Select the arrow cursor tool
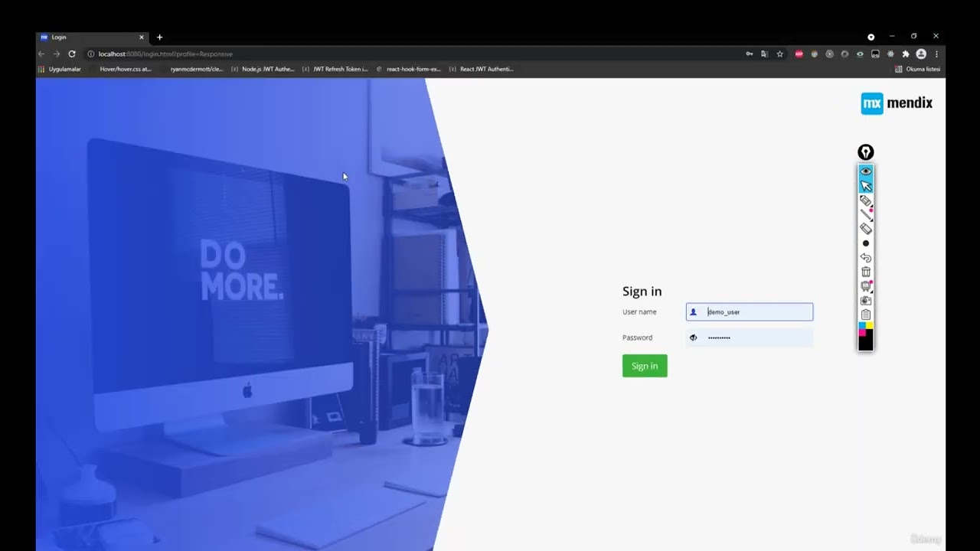The height and width of the screenshot is (551, 980). tap(866, 186)
